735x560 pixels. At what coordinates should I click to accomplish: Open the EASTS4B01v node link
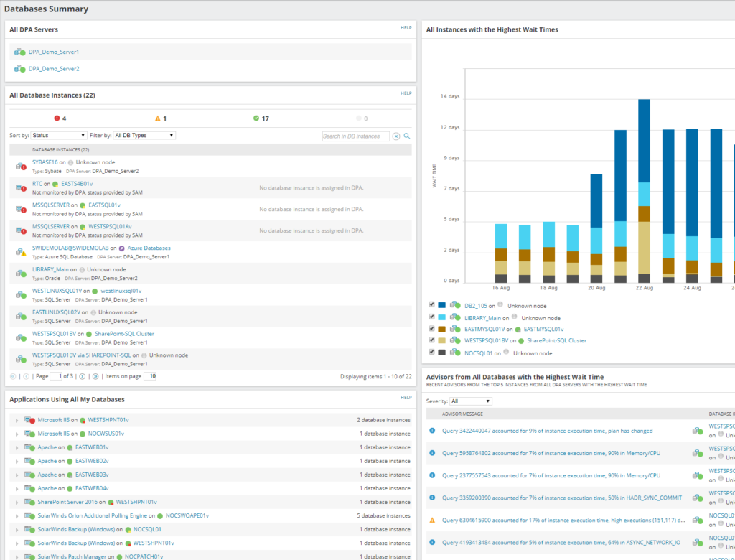pyautogui.click(x=77, y=184)
